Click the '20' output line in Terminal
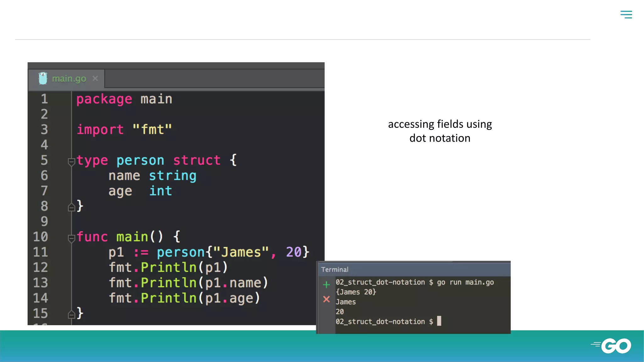The width and height of the screenshot is (644, 362). 340,312
